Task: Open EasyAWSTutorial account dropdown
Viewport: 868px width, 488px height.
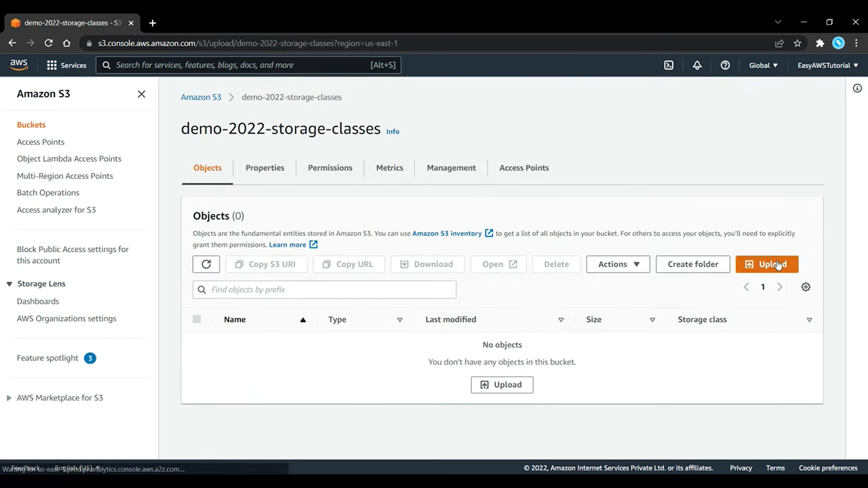Action: 828,65
